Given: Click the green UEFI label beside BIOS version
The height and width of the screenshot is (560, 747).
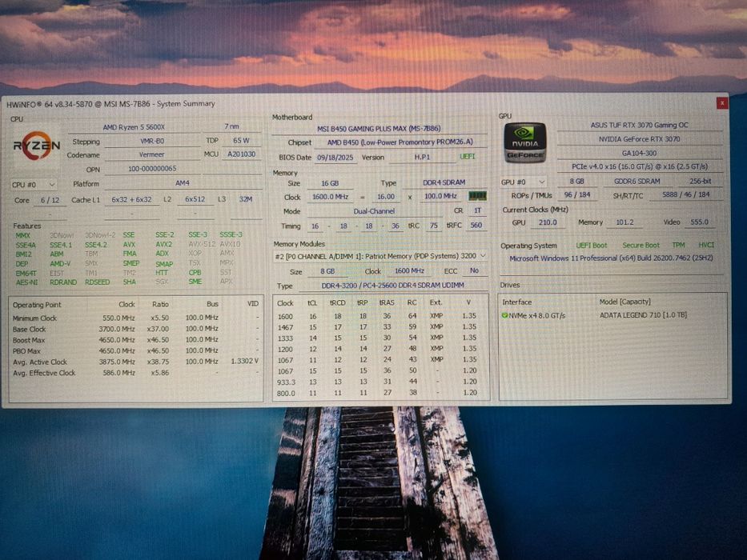Looking at the screenshot, I should (468, 156).
